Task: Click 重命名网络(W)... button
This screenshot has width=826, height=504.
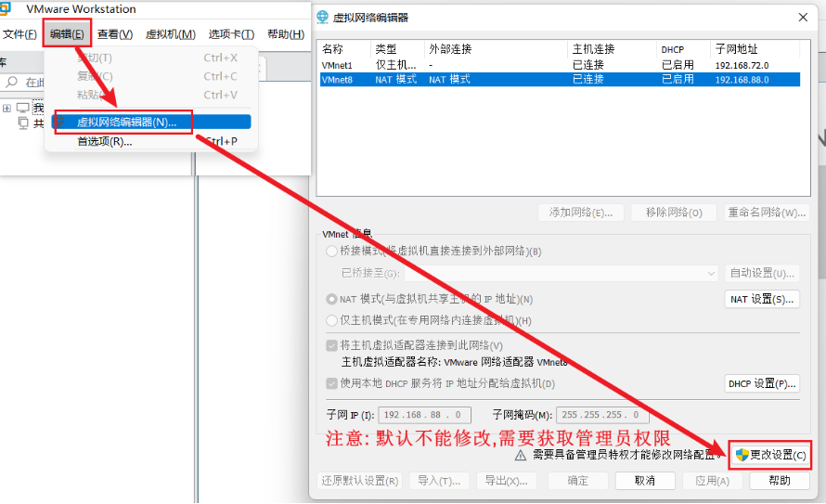Action: pyautogui.click(x=767, y=213)
